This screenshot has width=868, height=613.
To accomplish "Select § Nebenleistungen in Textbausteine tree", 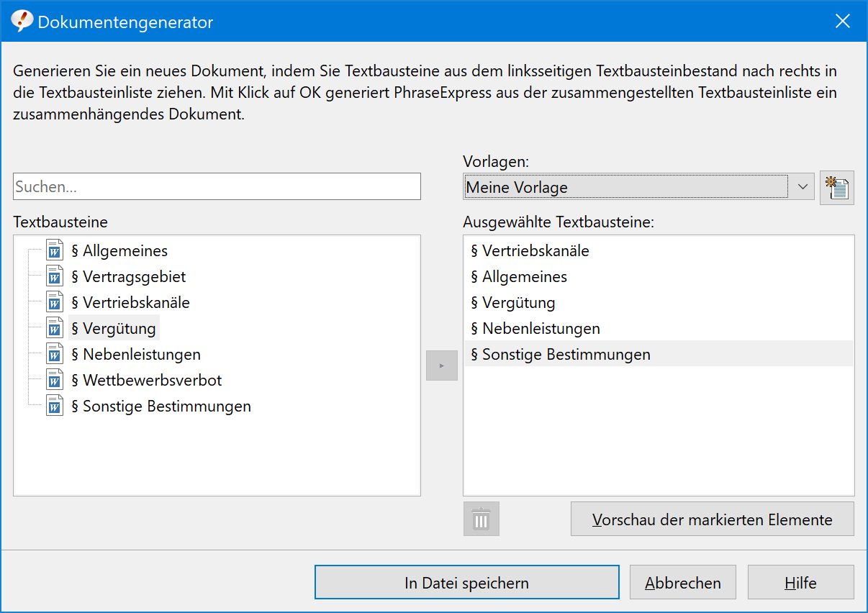I will pos(136,354).
